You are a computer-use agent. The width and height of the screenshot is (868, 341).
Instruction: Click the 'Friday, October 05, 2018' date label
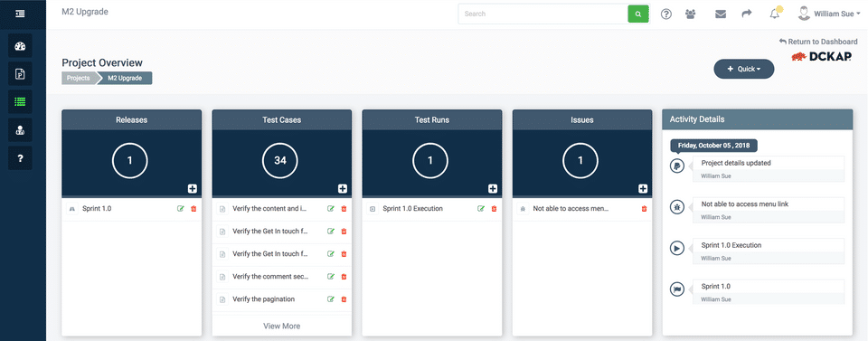click(x=714, y=146)
